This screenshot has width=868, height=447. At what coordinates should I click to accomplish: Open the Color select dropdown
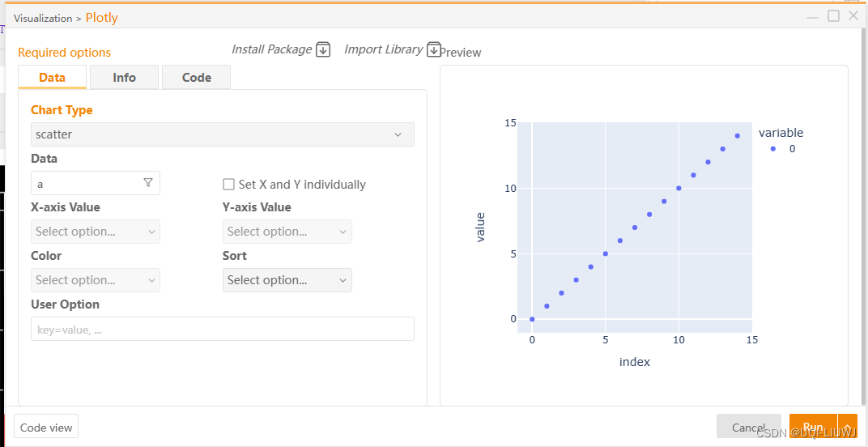(96, 280)
